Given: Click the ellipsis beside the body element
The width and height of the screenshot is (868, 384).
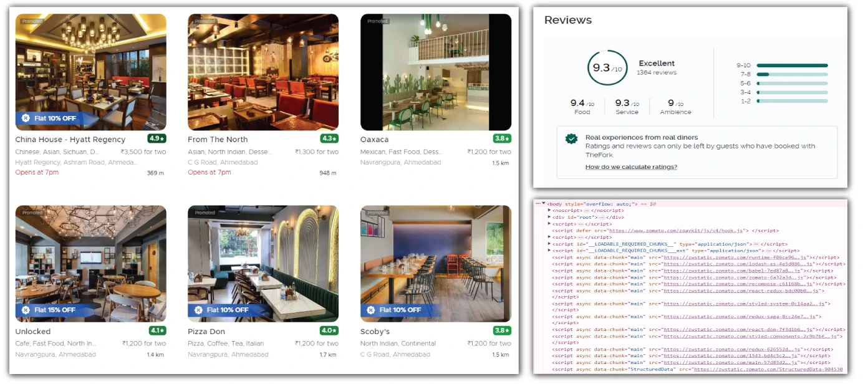Looking at the screenshot, I should pyautogui.click(x=538, y=204).
